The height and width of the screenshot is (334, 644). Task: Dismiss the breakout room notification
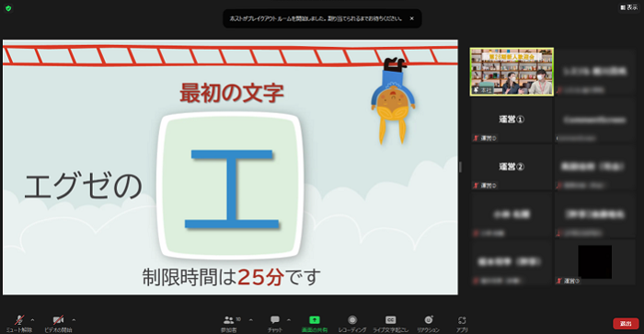(x=412, y=18)
